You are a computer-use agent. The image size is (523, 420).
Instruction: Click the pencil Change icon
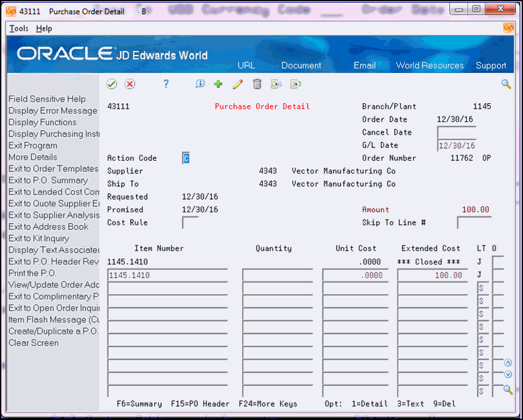pos(237,84)
